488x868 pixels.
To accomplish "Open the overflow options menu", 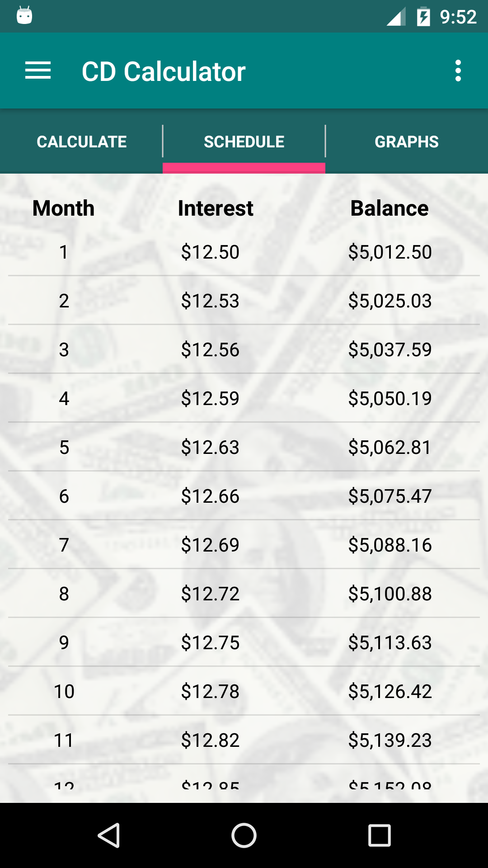I will pos(459,71).
